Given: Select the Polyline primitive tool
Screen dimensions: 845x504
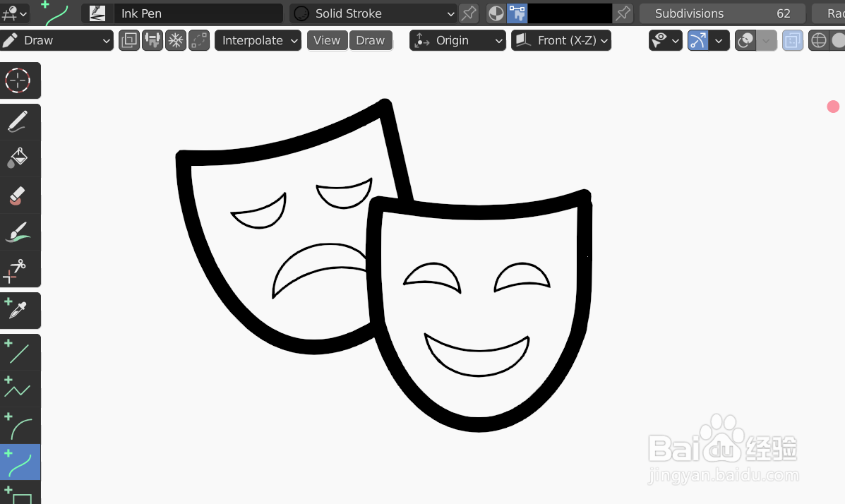Looking at the screenshot, I should pos(18,389).
